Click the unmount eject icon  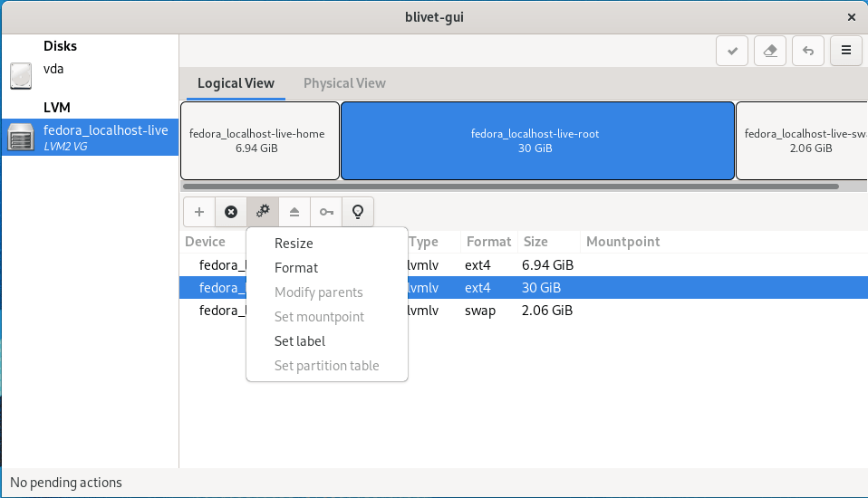click(x=294, y=212)
